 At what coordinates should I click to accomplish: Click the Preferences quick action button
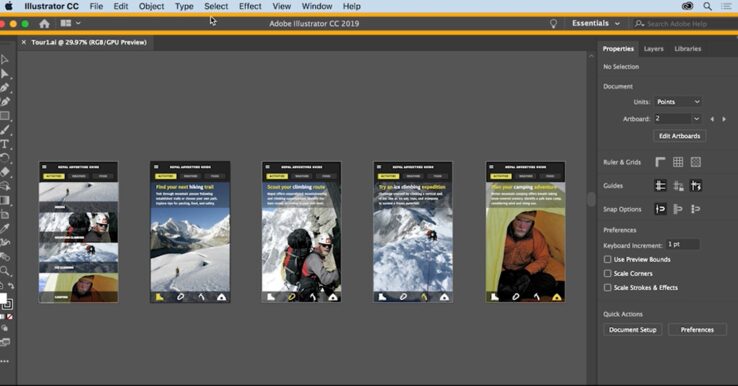697,330
